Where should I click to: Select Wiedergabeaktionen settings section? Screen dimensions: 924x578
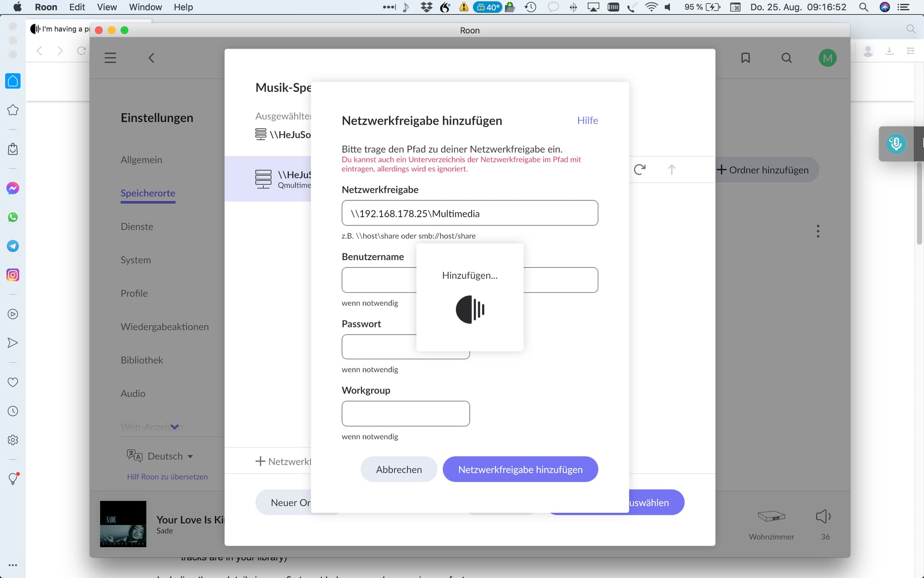tap(165, 327)
